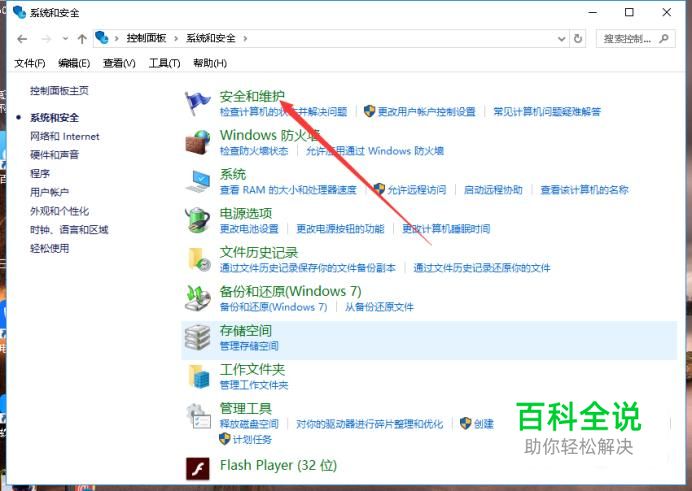Image resolution: width=692 pixels, height=491 pixels.
Task: Open the Power Options battery icon
Action: (x=197, y=220)
